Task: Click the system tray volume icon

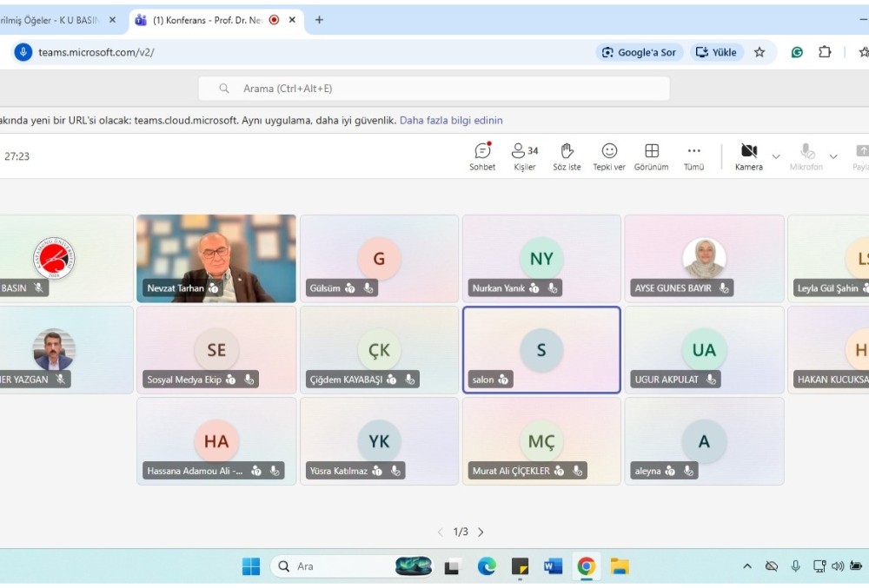Action: click(x=838, y=566)
